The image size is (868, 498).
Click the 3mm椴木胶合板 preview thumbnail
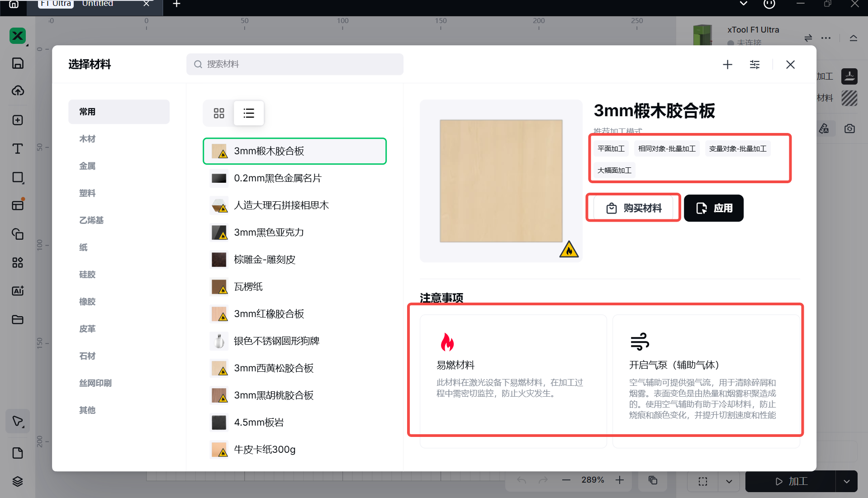coord(501,181)
